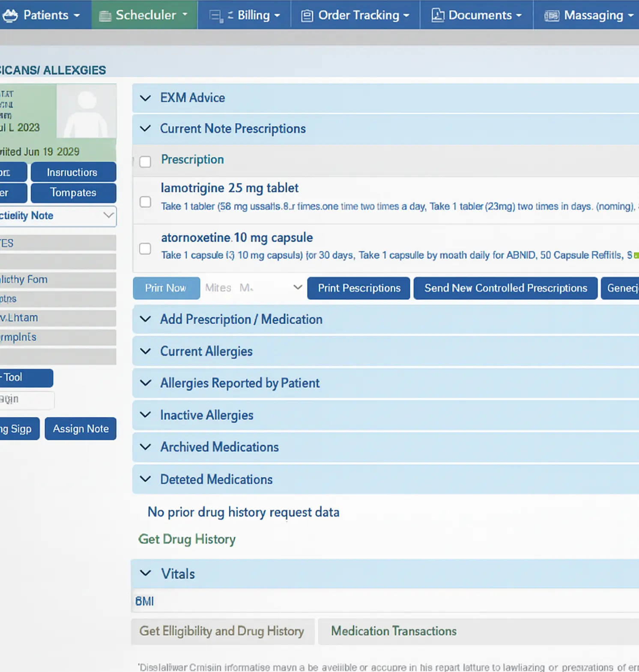The width and height of the screenshot is (639, 672).
Task: Open the dropdown next to Print Now
Action: [297, 288]
